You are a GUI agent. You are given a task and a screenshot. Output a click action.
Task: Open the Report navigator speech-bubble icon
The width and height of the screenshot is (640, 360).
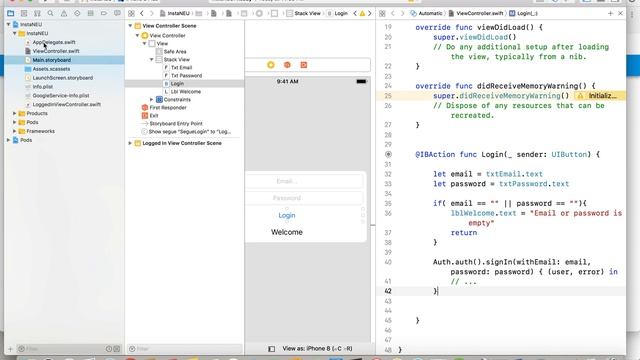coord(117,13)
